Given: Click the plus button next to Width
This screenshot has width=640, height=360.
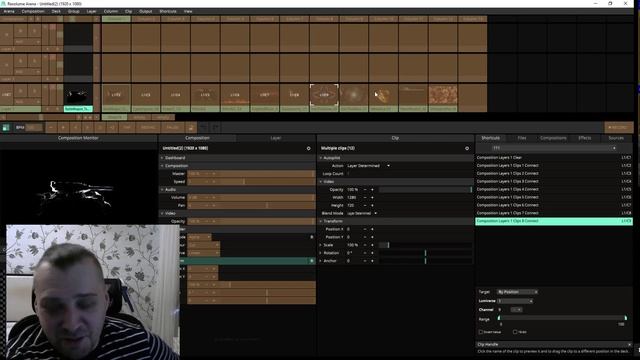Looking at the screenshot, I should tap(372, 198).
